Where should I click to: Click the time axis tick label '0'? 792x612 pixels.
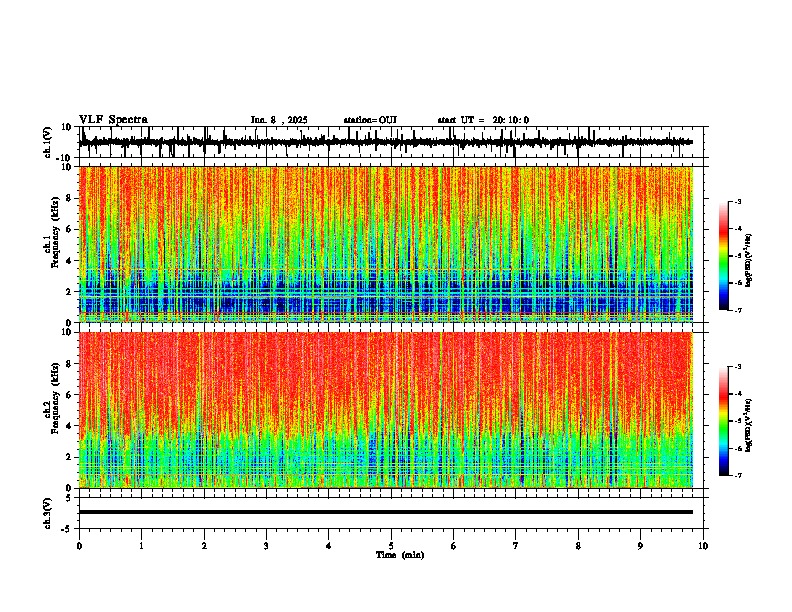coord(79,546)
